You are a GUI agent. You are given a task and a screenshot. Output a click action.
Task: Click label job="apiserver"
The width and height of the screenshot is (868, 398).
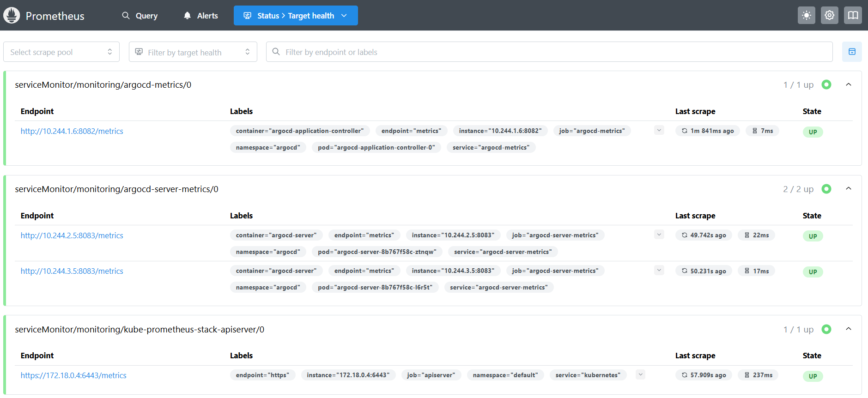pyautogui.click(x=431, y=375)
